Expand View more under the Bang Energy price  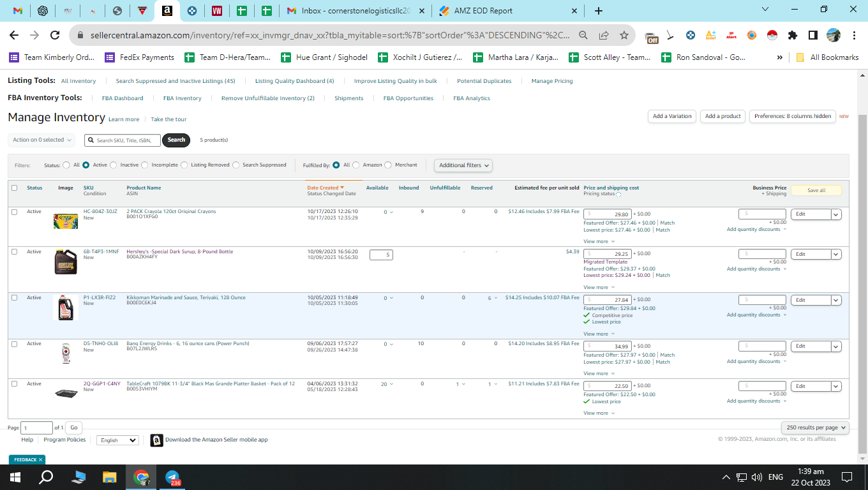(599, 374)
